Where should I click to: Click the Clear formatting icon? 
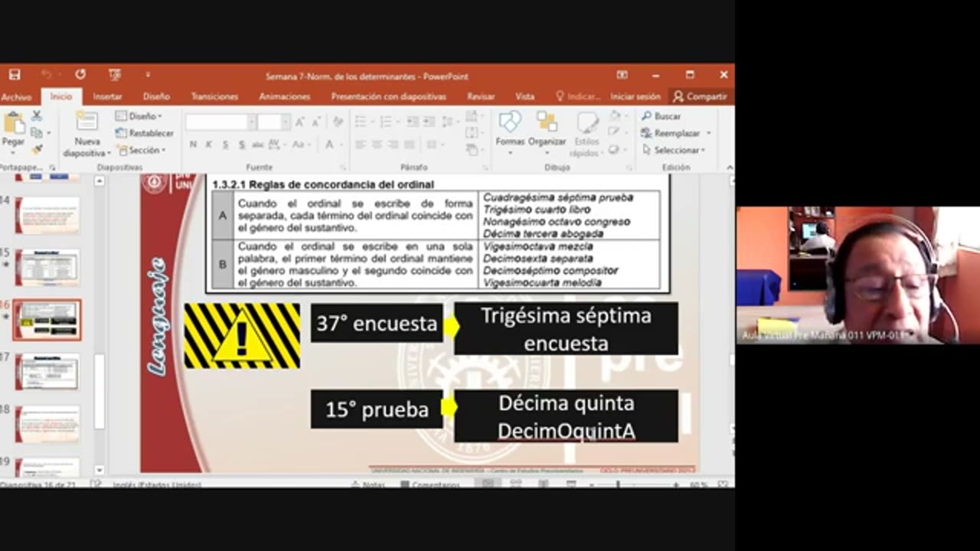[338, 122]
